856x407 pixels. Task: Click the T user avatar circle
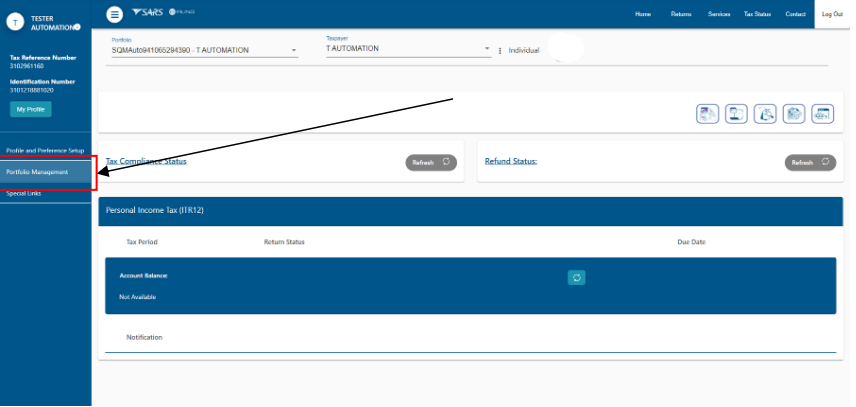tap(15, 24)
